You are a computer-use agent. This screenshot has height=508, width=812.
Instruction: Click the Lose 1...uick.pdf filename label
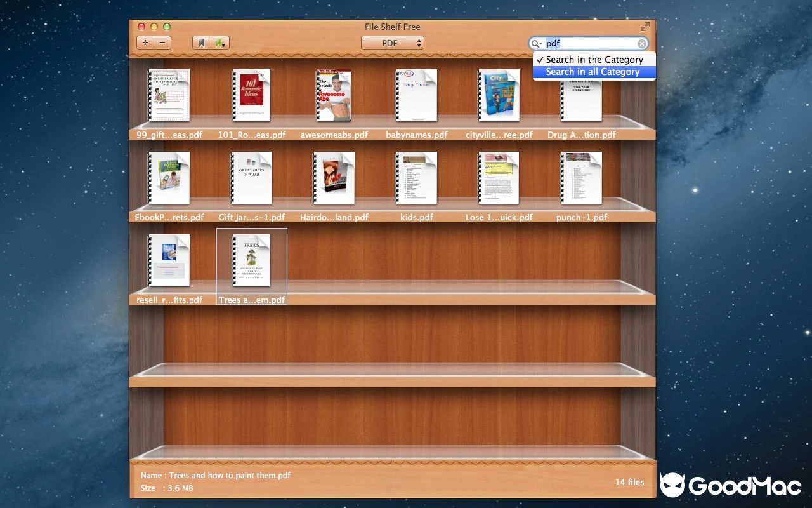tap(499, 217)
